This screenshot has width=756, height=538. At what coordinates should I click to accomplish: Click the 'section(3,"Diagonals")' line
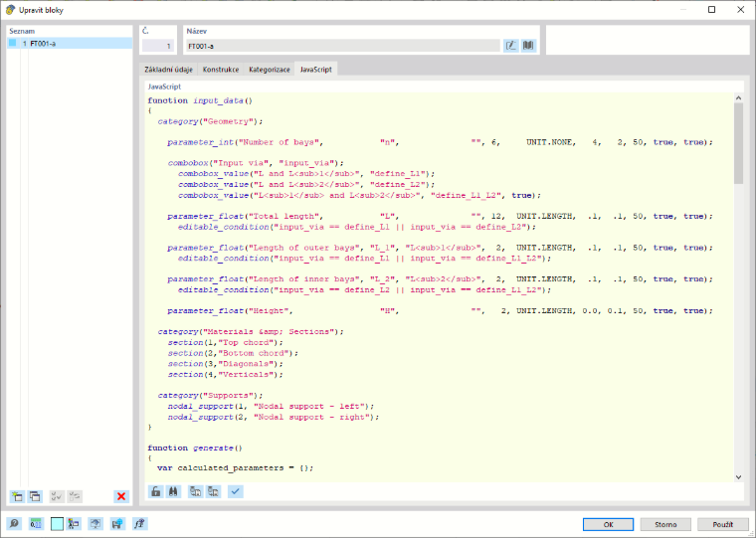click(225, 364)
